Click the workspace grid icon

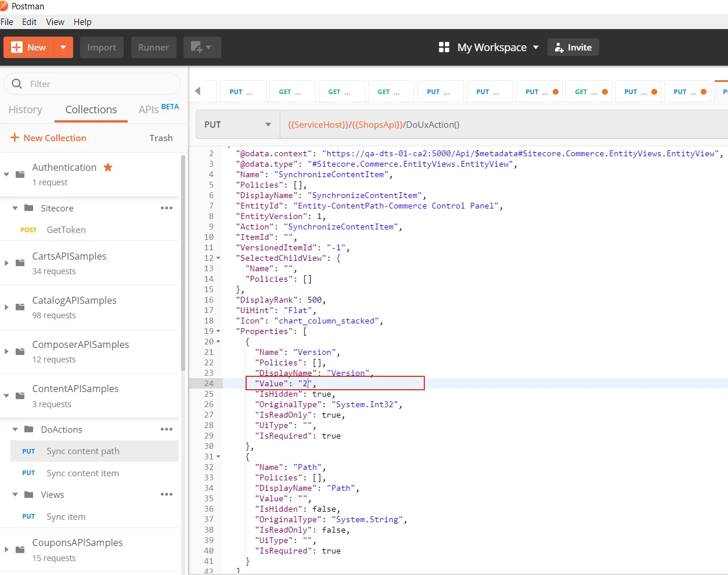444,47
